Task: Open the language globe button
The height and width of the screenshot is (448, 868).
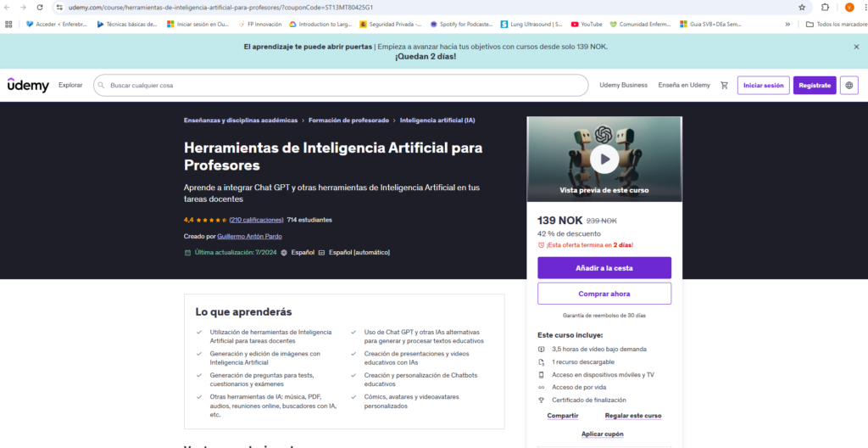Action: tap(849, 86)
